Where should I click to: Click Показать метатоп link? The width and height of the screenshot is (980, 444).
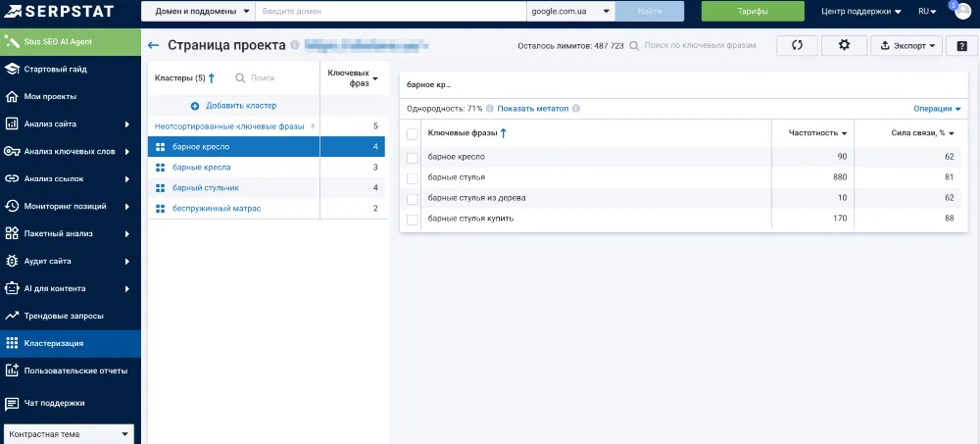click(x=533, y=108)
